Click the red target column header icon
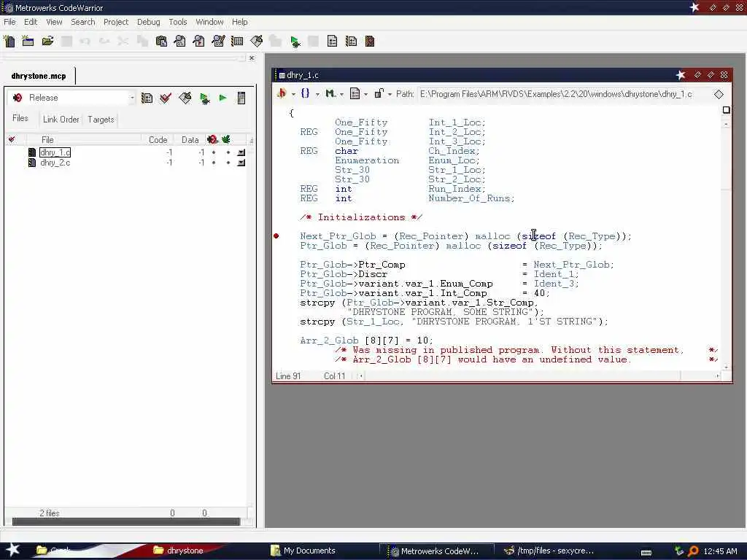This screenshot has height=560, width=747. (x=212, y=139)
